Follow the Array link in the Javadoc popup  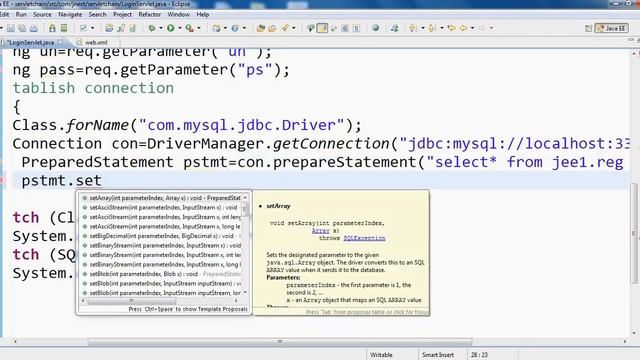click(320, 231)
